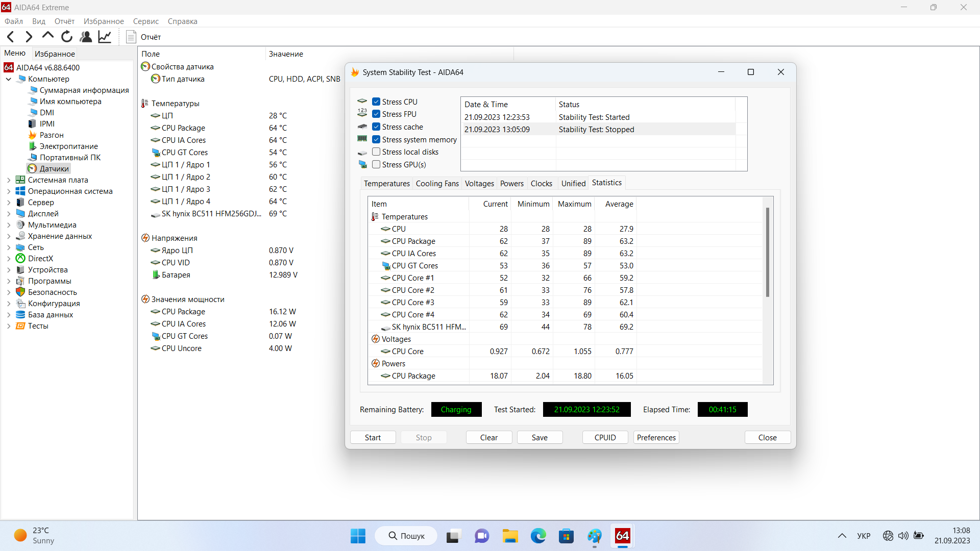Open the chat app on the taskbar
This screenshot has width=980, height=551.
(482, 536)
